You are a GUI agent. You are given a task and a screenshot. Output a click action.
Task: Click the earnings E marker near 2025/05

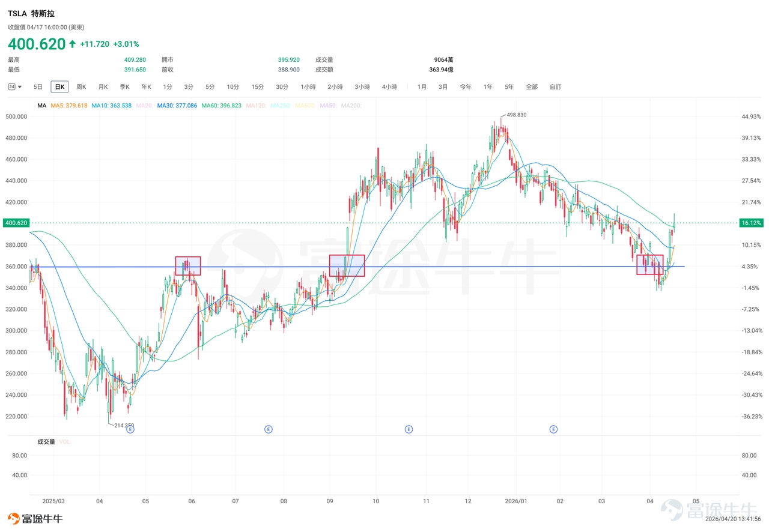coord(130,429)
